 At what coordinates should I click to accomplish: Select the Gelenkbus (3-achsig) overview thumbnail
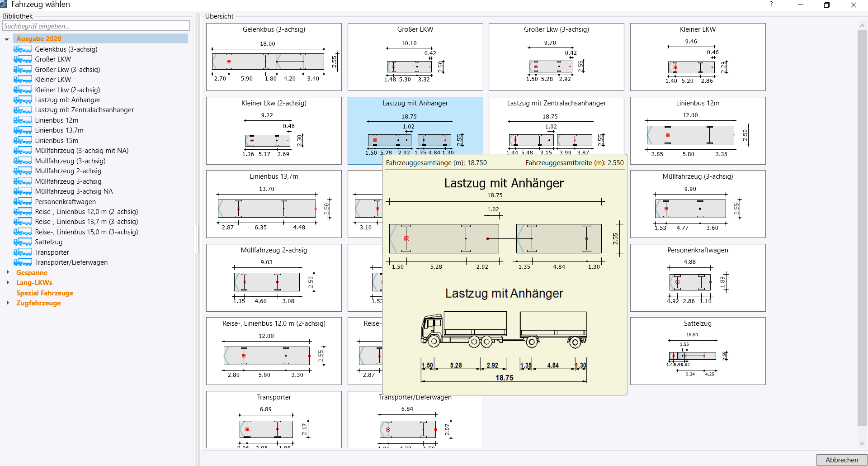pos(274,57)
